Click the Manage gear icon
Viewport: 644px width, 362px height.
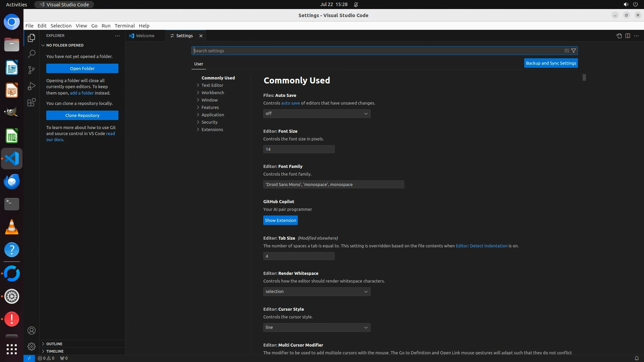32,346
